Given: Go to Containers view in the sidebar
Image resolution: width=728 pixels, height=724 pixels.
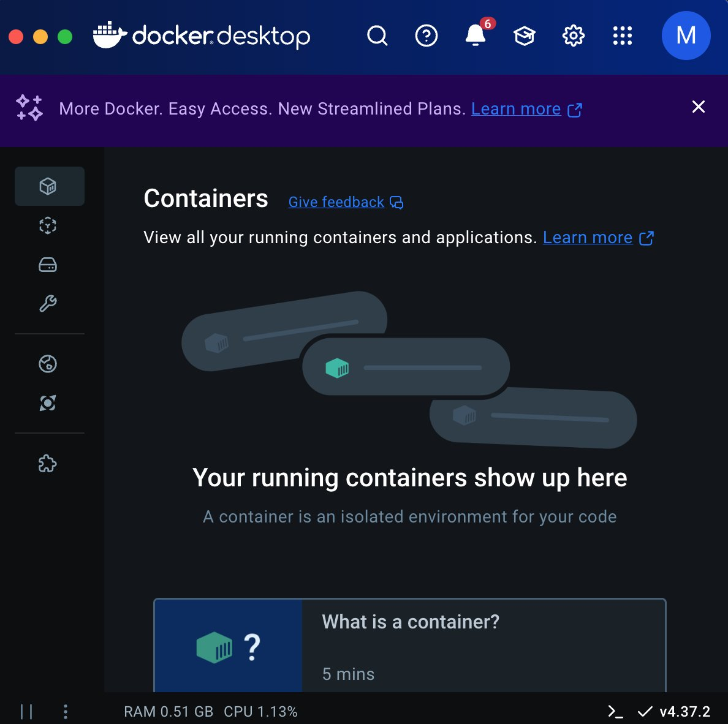Looking at the screenshot, I should coord(49,186).
